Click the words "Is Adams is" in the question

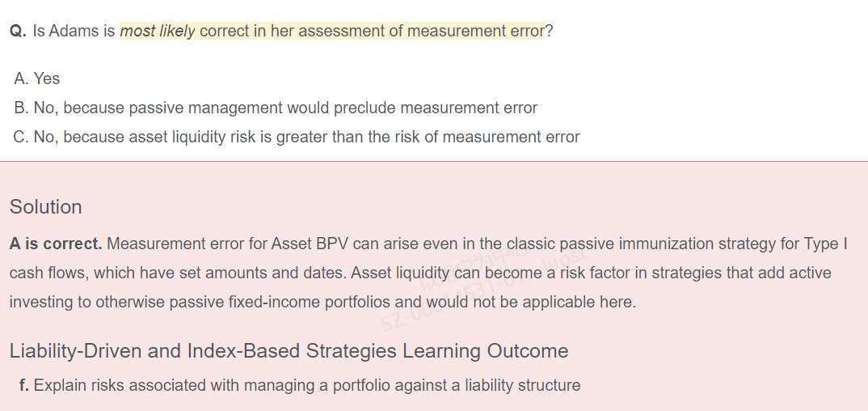point(74,32)
